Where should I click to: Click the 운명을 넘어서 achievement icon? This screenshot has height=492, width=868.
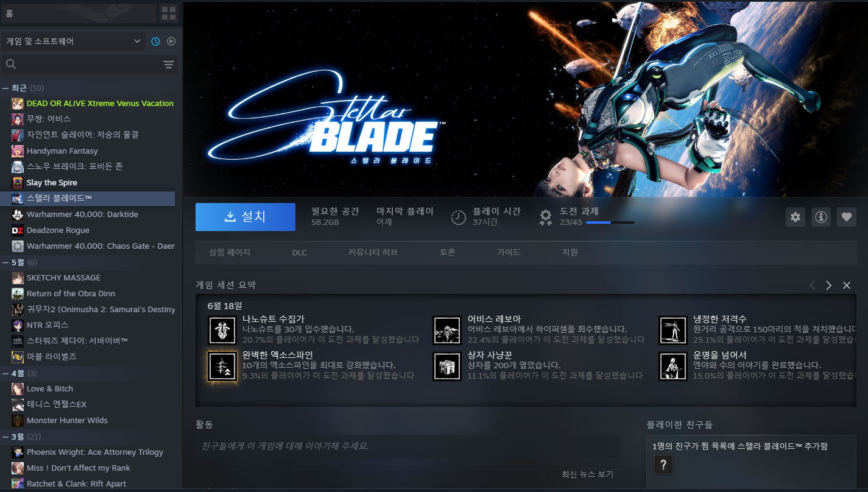tap(672, 366)
